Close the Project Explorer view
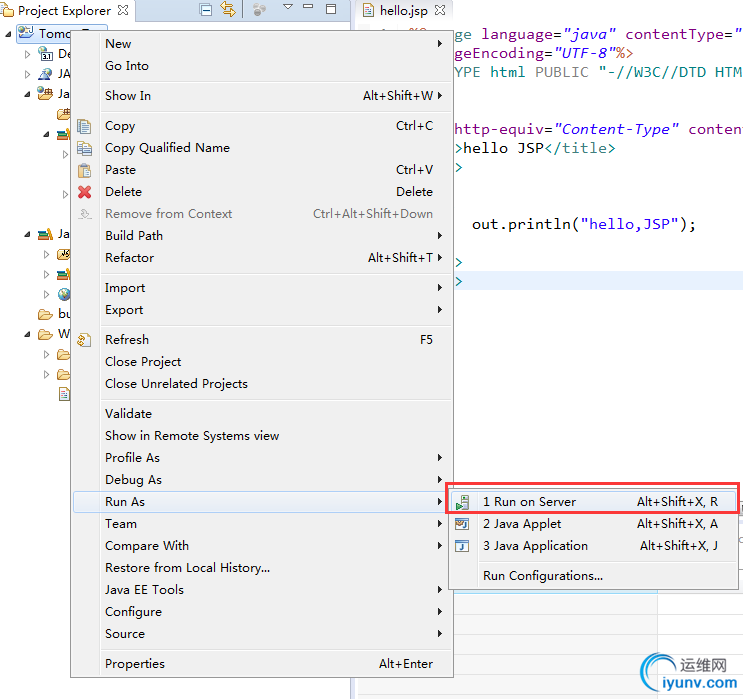The image size is (743, 699). (123, 10)
